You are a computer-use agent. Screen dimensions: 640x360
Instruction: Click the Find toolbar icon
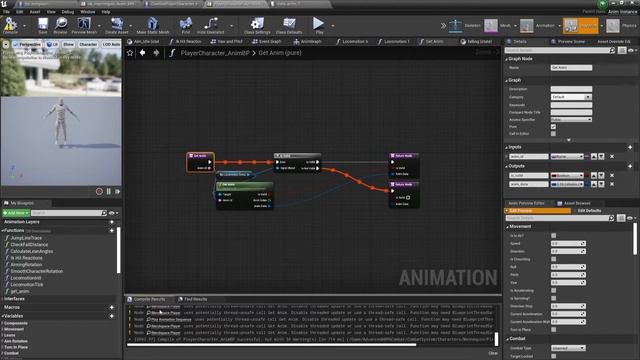[x=186, y=25]
